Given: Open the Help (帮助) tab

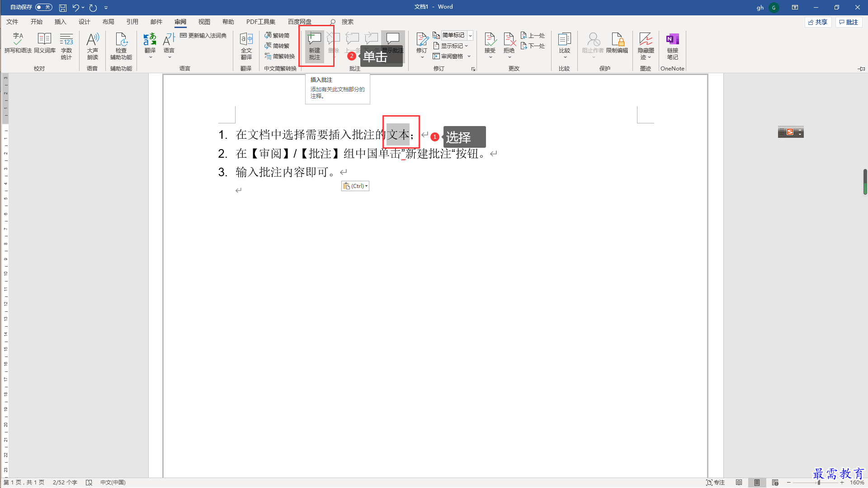Looking at the screenshot, I should tap(228, 22).
